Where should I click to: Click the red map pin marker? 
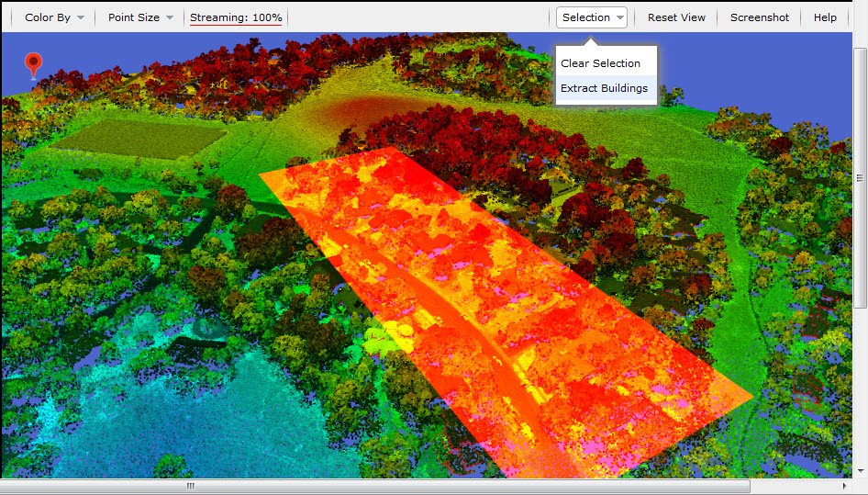[x=33, y=62]
